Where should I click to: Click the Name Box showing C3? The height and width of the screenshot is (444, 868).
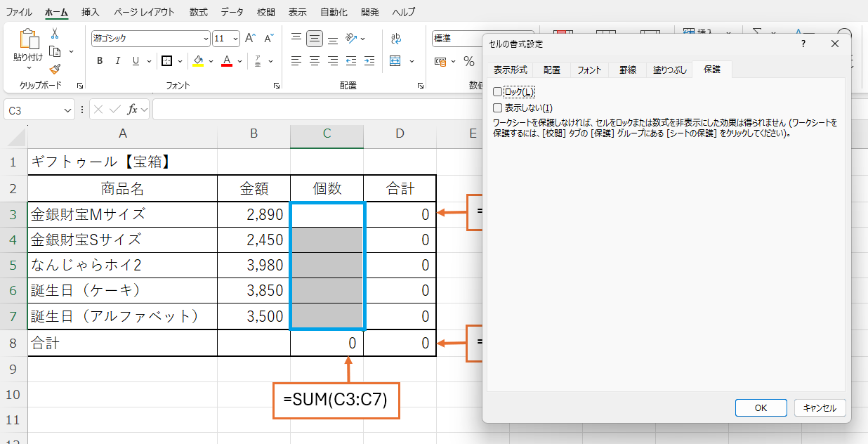point(34,110)
